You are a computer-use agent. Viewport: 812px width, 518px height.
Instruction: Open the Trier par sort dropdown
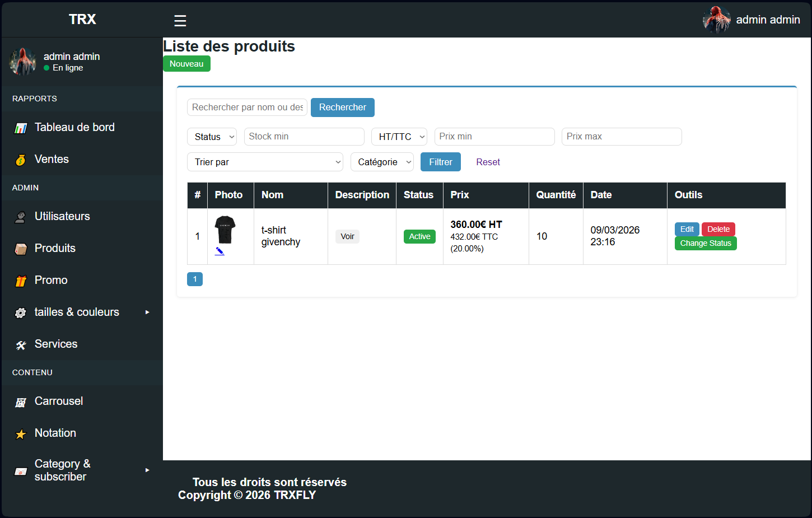265,162
